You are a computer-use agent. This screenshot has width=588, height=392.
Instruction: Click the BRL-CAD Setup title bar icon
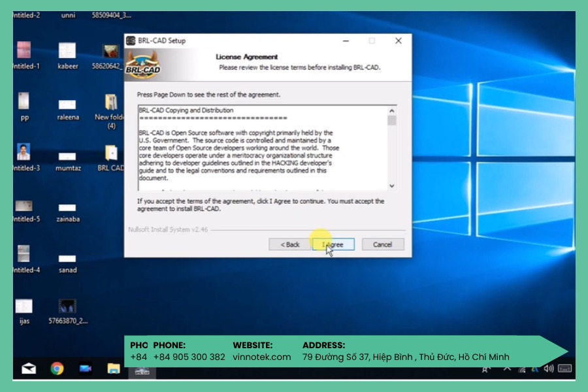[x=131, y=41]
